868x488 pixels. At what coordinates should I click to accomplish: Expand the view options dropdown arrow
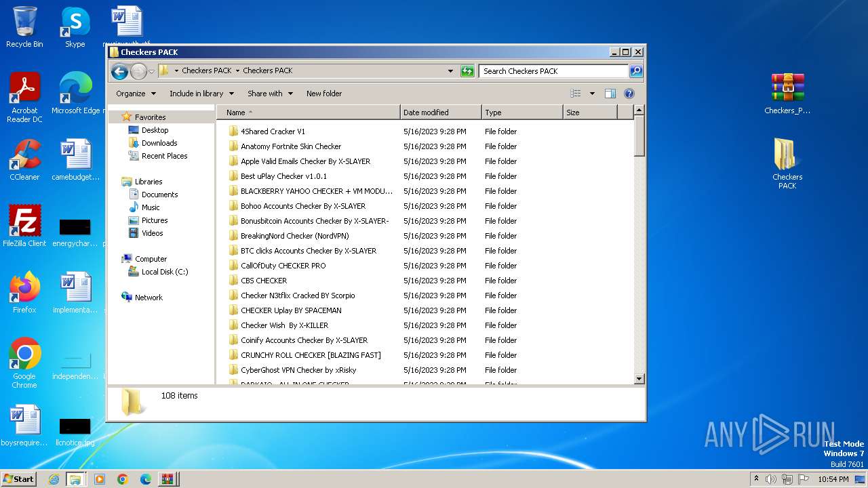[x=592, y=94]
